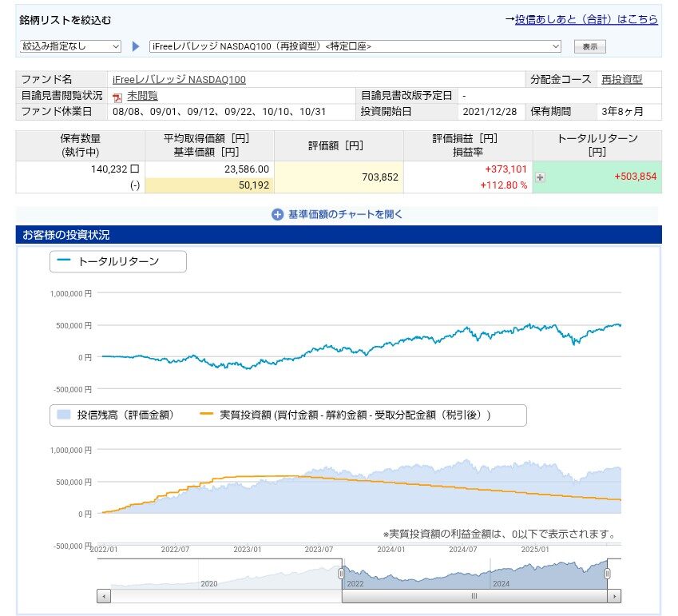Click the 保有数量 (執行中) column header
The width and height of the screenshot is (678, 616).
pos(81,145)
